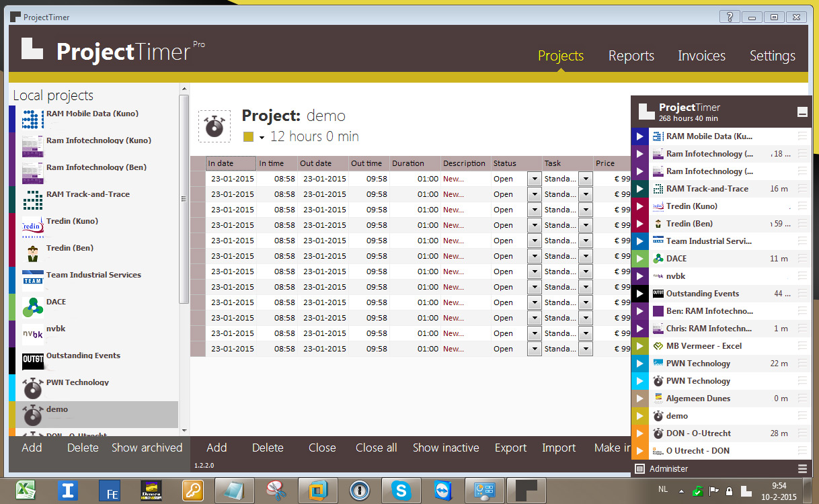Start the DON - O-Utrecht timer in widget
The image size is (819, 504).
(x=639, y=433)
